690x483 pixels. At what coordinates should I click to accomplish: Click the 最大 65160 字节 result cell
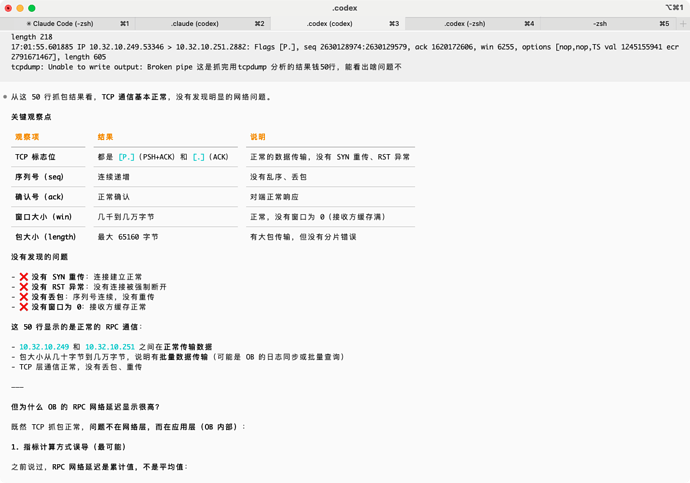pyautogui.click(x=128, y=237)
